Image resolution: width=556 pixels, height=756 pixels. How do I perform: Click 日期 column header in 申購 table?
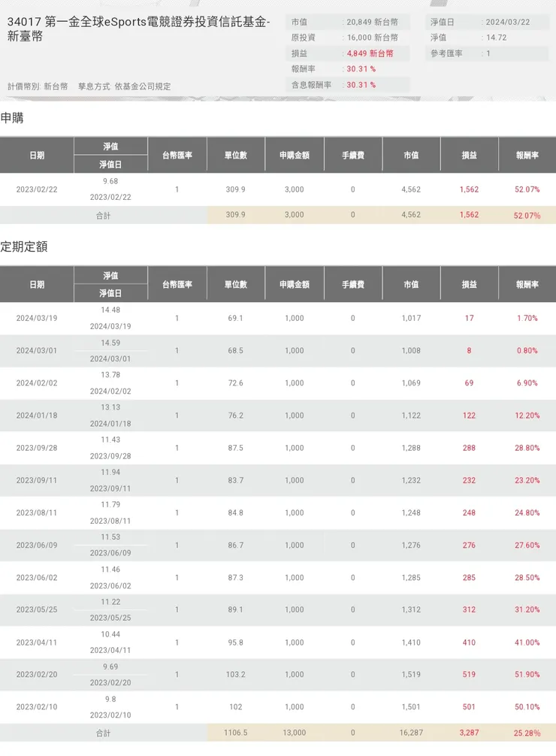(x=37, y=156)
